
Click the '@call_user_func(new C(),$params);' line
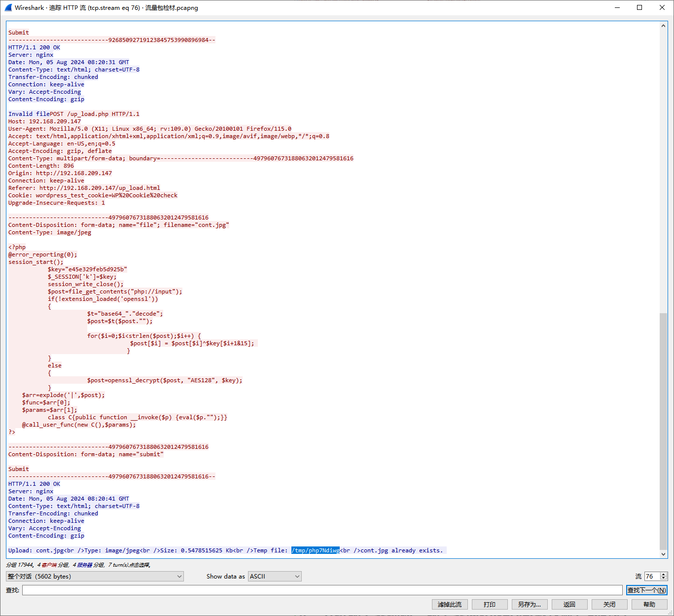[79, 425]
